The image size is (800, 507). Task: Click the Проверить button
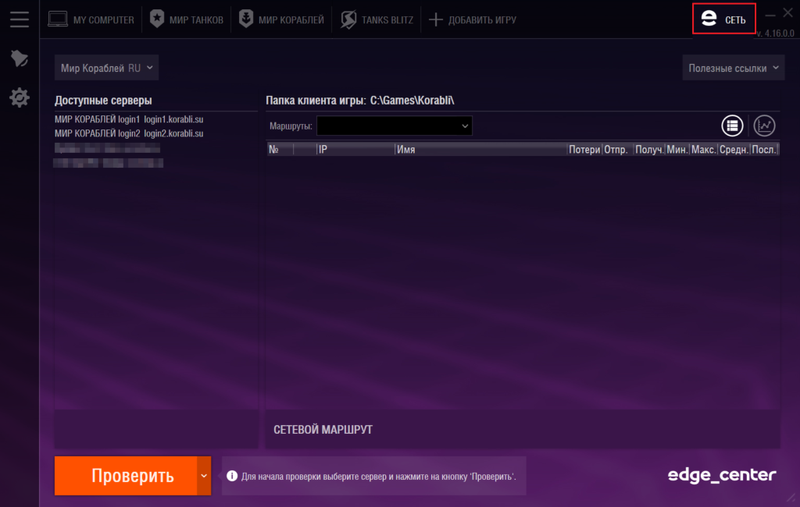pyautogui.click(x=126, y=475)
